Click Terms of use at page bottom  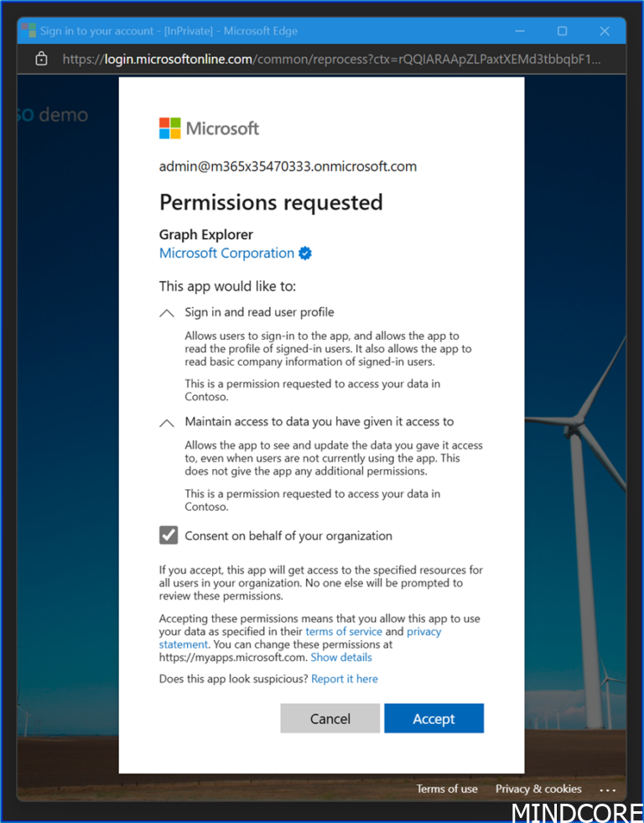[447, 789]
